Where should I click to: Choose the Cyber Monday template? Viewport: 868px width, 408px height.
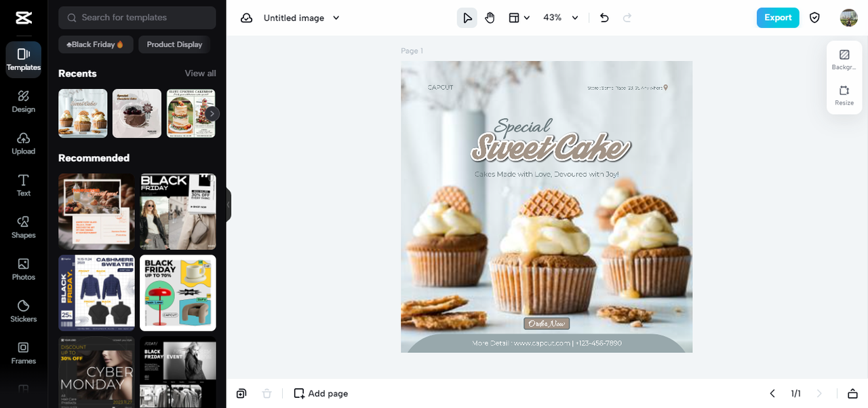pos(96,371)
